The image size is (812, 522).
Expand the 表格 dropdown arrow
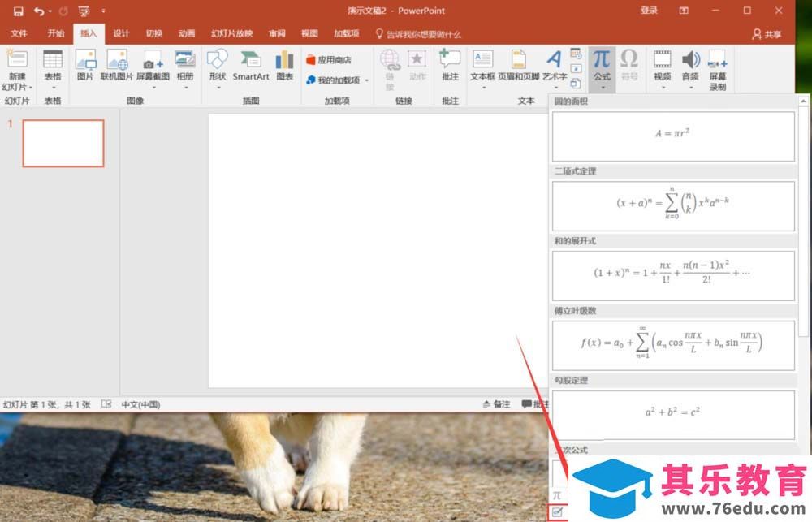[53, 88]
